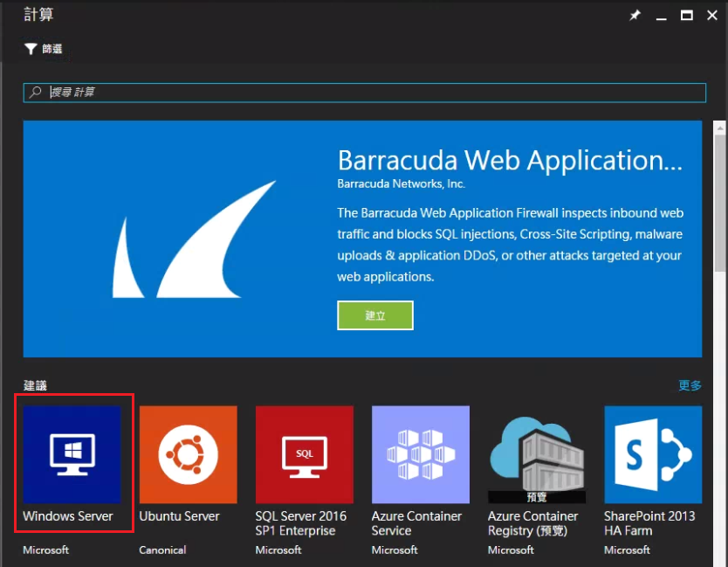Click the scrollbar up arrow
The height and width of the screenshot is (567, 728).
(x=720, y=128)
